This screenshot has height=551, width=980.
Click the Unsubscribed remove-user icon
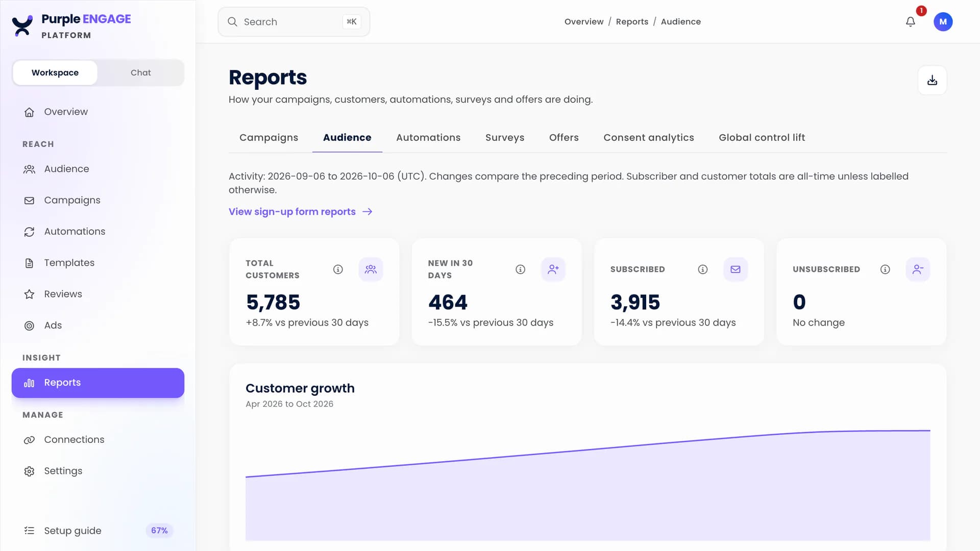(x=918, y=269)
